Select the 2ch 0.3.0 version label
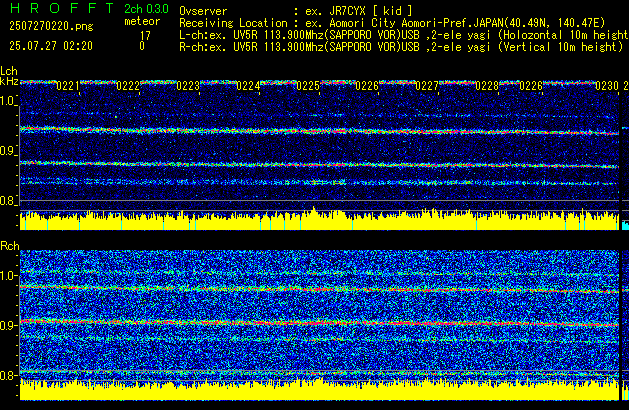This screenshot has width=629, height=410. (x=146, y=8)
